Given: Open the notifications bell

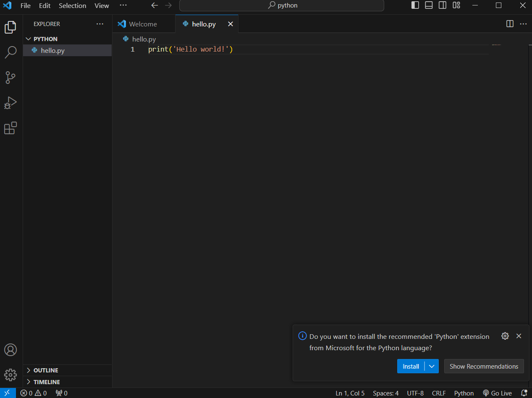Looking at the screenshot, I should tap(524, 393).
